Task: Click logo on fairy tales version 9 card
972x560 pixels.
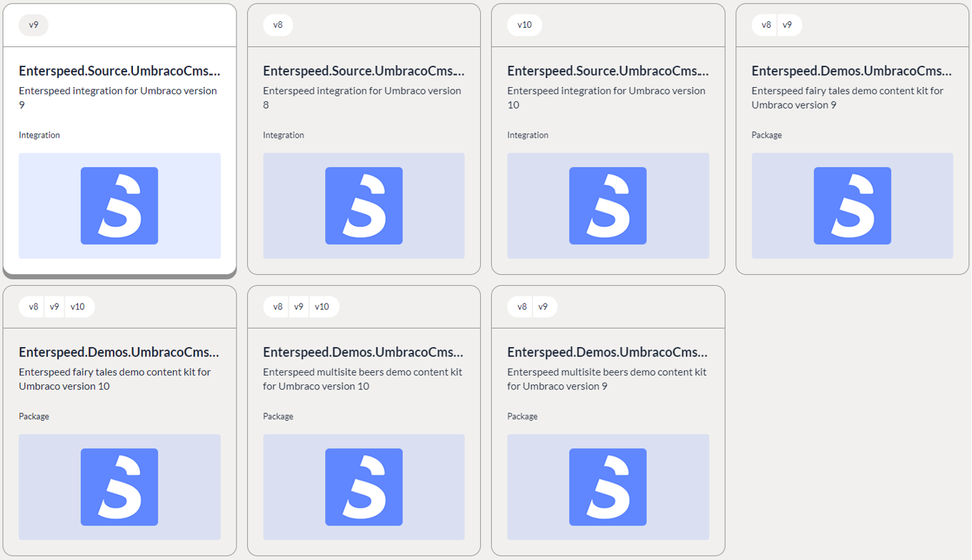Action: [852, 206]
